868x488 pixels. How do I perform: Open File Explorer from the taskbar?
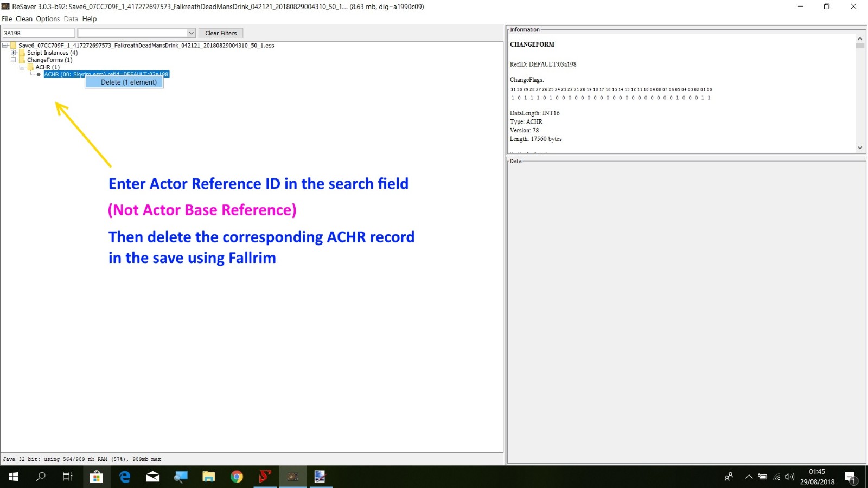[208, 477]
